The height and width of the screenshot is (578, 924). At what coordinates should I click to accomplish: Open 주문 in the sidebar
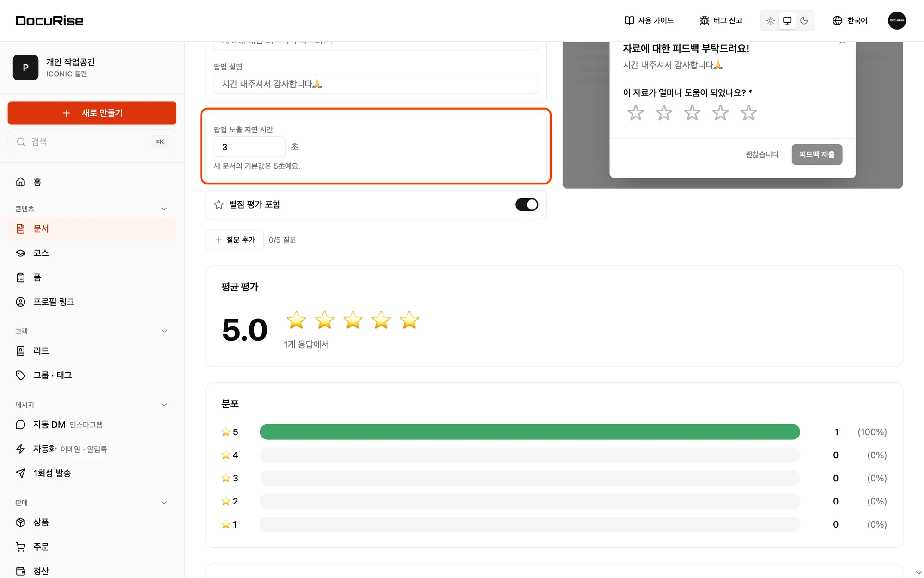[92, 547]
